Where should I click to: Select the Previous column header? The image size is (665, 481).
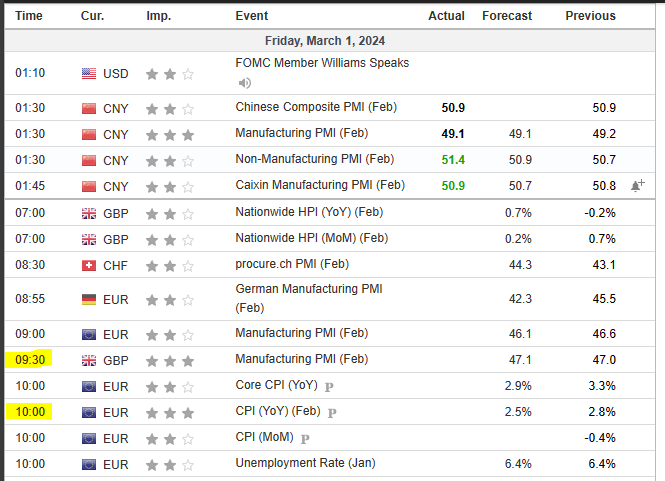click(590, 16)
